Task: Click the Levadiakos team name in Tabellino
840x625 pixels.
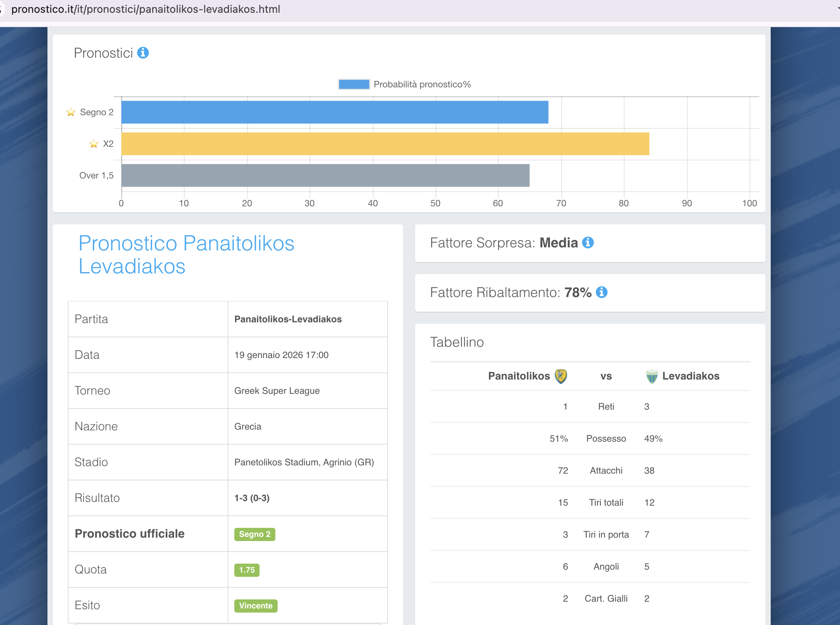Action: point(690,376)
